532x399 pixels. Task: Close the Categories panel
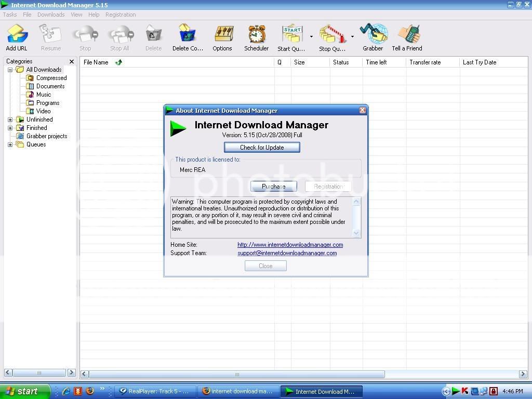[72, 61]
